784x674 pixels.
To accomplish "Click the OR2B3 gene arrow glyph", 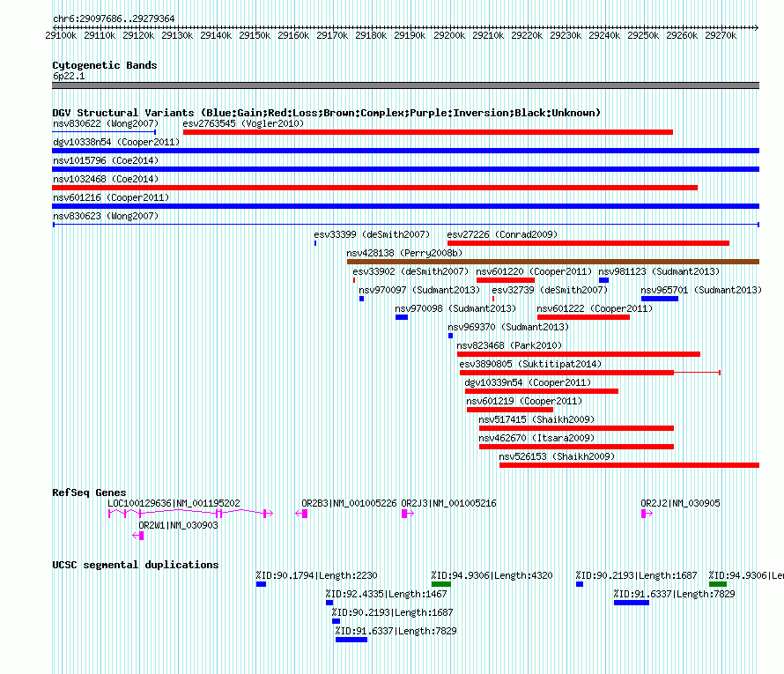I will 301,514.
